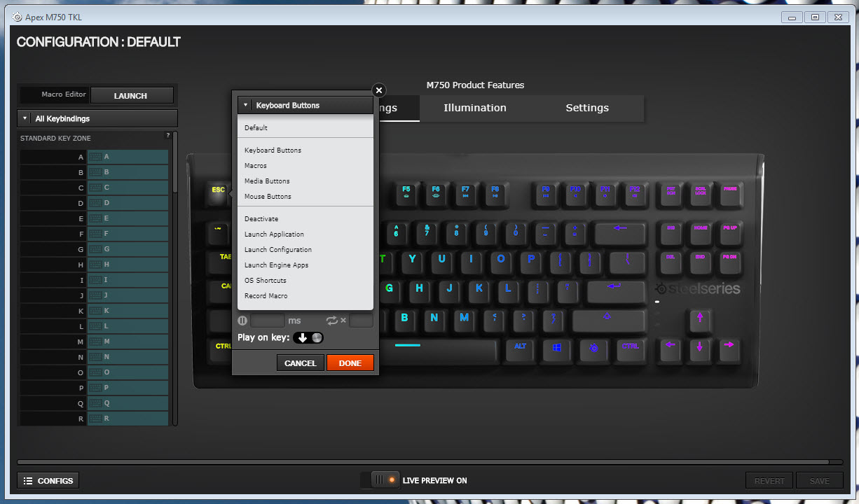The width and height of the screenshot is (859, 504).
Task: Choose Launch Configuration option
Action: pyautogui.click(x=278, y=250)
